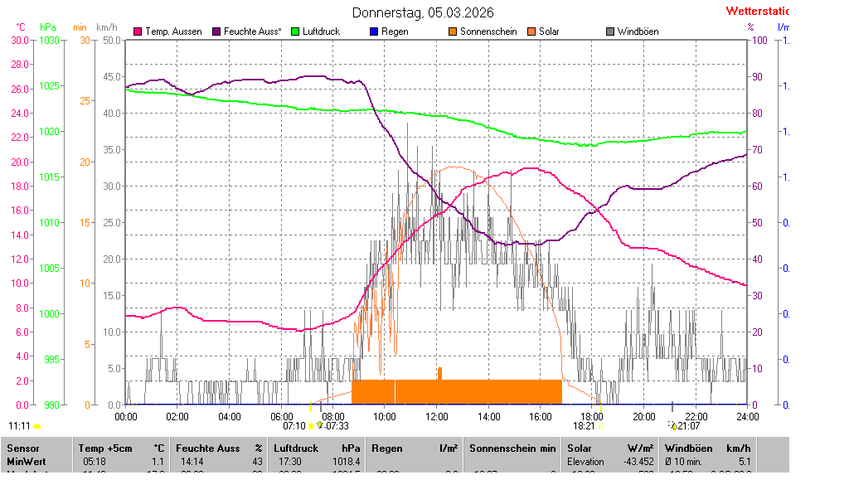849x504 pixels.
Task: Click the sunset icon beside 18:21
Action: pos(600,426)
